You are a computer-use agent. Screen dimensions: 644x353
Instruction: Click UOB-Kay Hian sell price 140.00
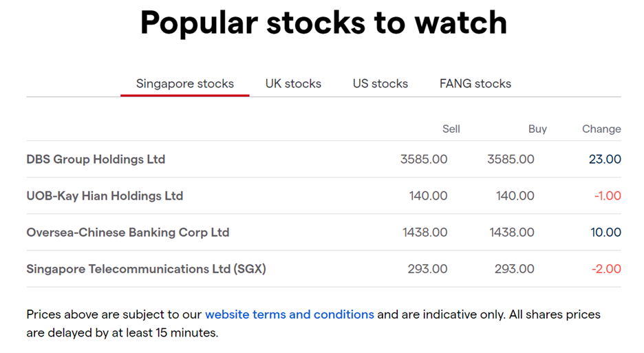[428, 196]
